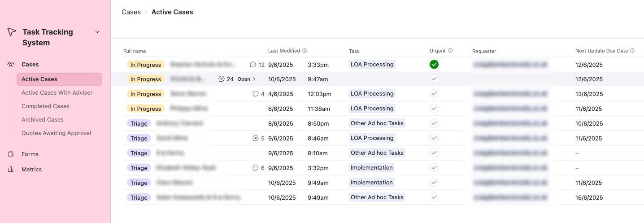This screenshot has height=223, width=644.
Task: Open Active Cases With Adviser view
Action: point(57,93)
